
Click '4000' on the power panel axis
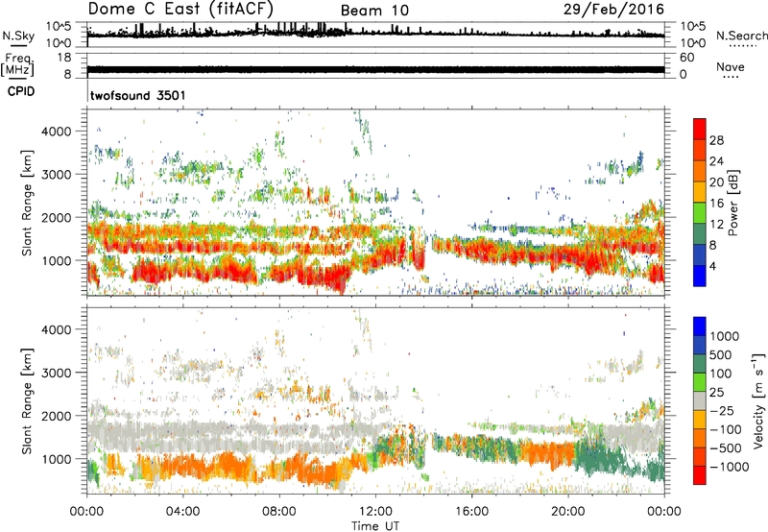56,132
